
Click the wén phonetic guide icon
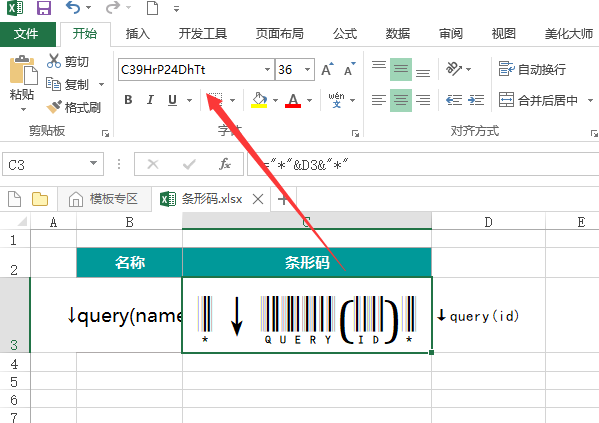point(336,100)
